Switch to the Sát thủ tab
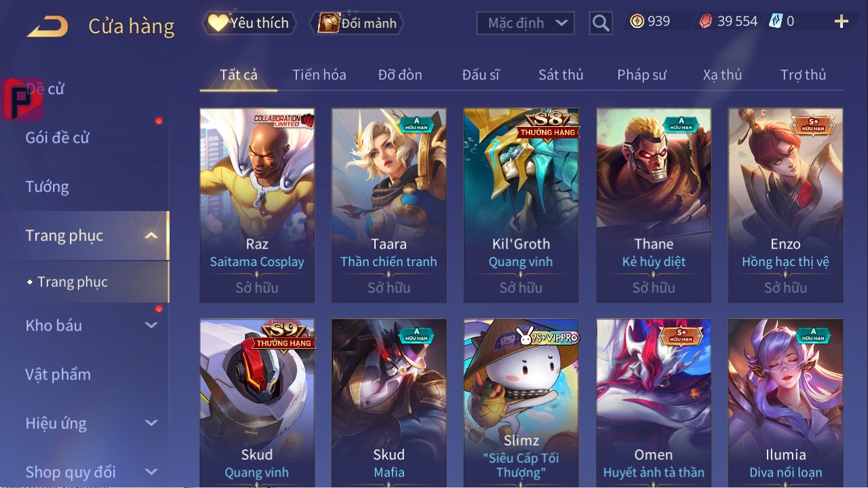 tap(561, 75)
